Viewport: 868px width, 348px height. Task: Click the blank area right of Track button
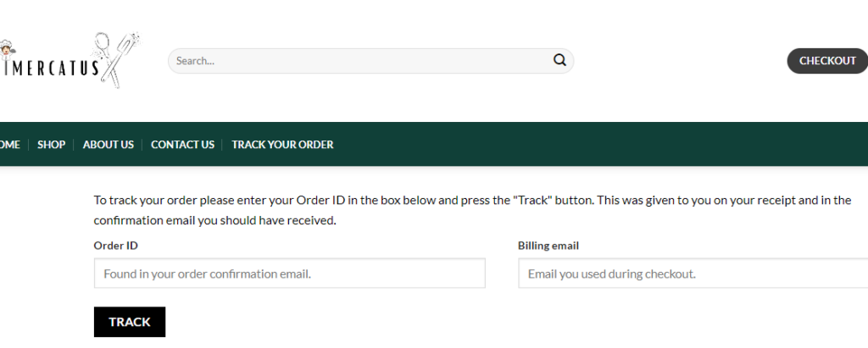click(x=424, y=322)
